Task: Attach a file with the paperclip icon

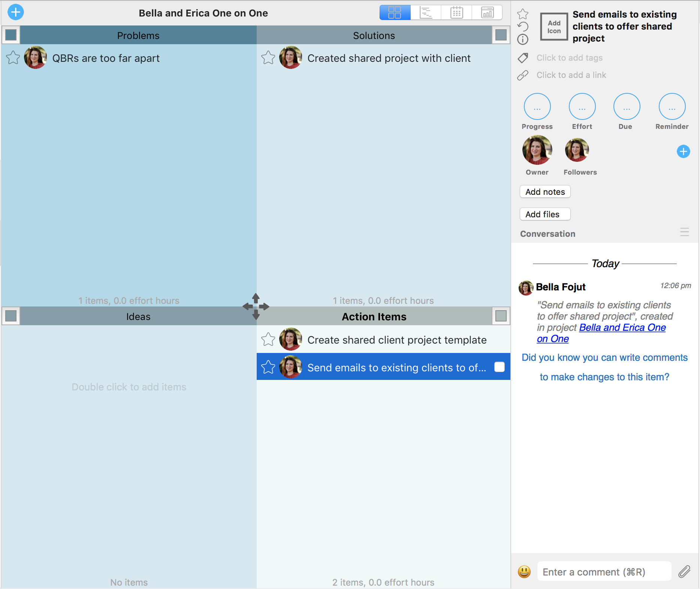Action: 684,572
